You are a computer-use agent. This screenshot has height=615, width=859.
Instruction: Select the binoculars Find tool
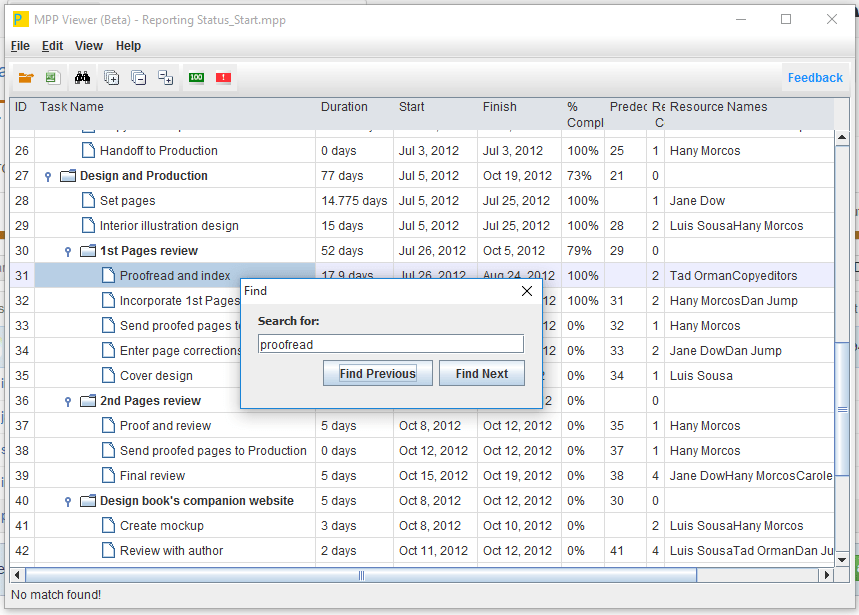click(x=82, y=77)
